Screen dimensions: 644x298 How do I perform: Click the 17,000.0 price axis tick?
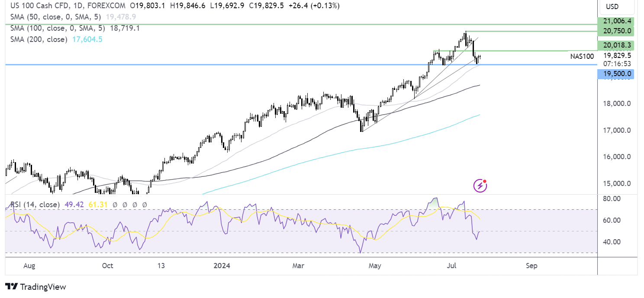(x=616, y=130)
